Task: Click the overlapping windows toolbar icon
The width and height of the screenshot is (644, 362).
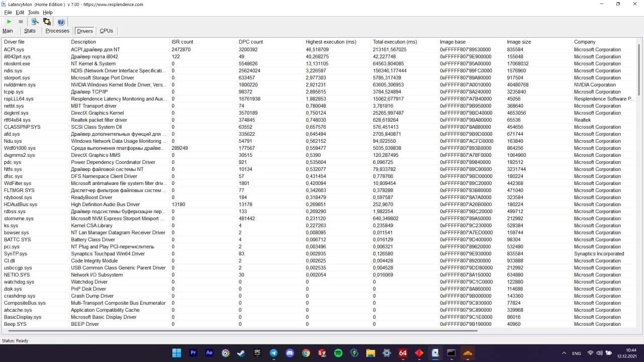Action: [x=47, y=22]
